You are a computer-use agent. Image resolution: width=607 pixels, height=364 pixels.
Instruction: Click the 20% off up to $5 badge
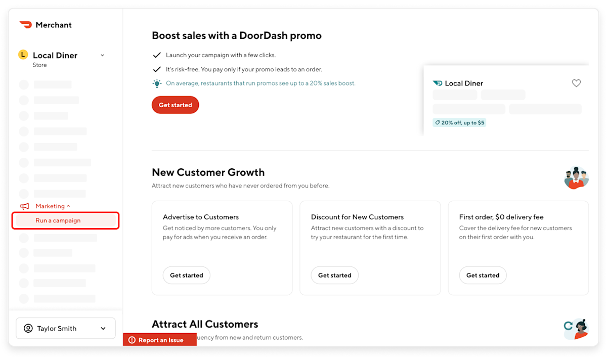459,122
